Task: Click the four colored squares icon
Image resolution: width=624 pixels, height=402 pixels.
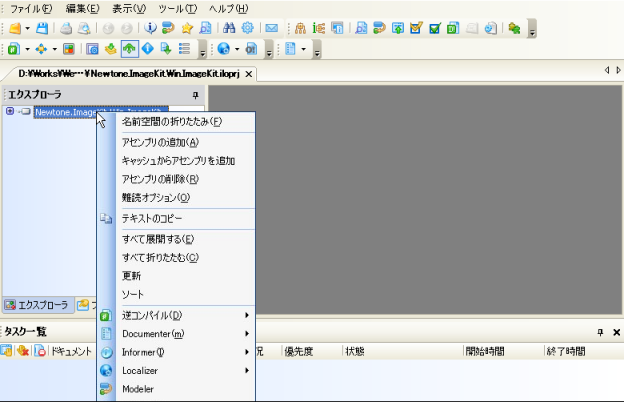Action: [x=69, y=49]
